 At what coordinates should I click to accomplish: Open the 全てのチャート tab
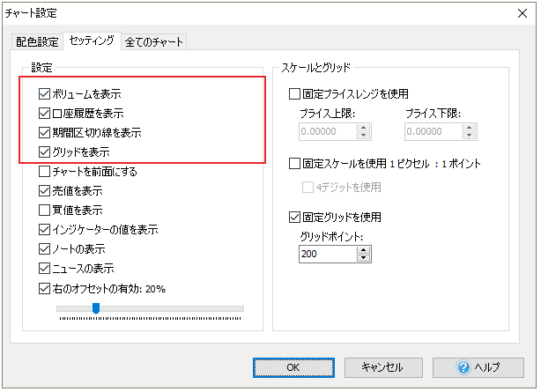(x=155, y=42)
